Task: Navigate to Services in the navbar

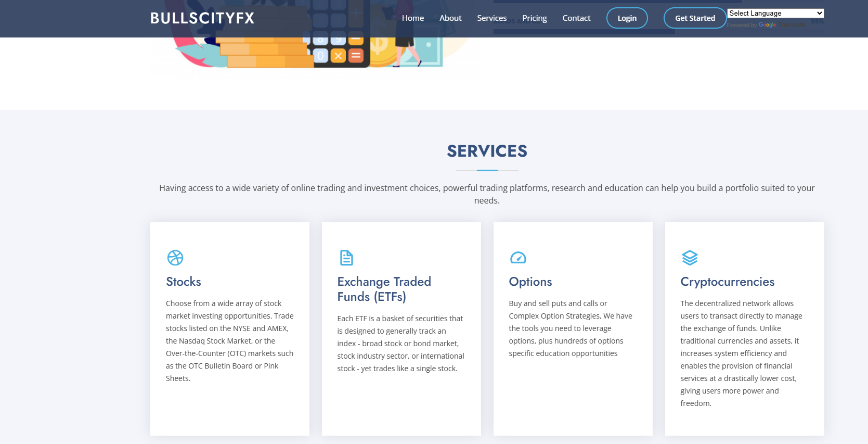Action: coord(491,18)
